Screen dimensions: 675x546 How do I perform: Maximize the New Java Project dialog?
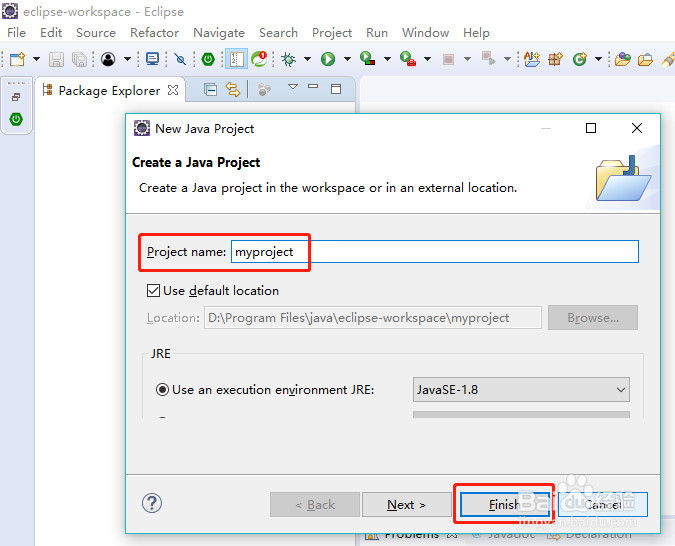click(591, 128)
